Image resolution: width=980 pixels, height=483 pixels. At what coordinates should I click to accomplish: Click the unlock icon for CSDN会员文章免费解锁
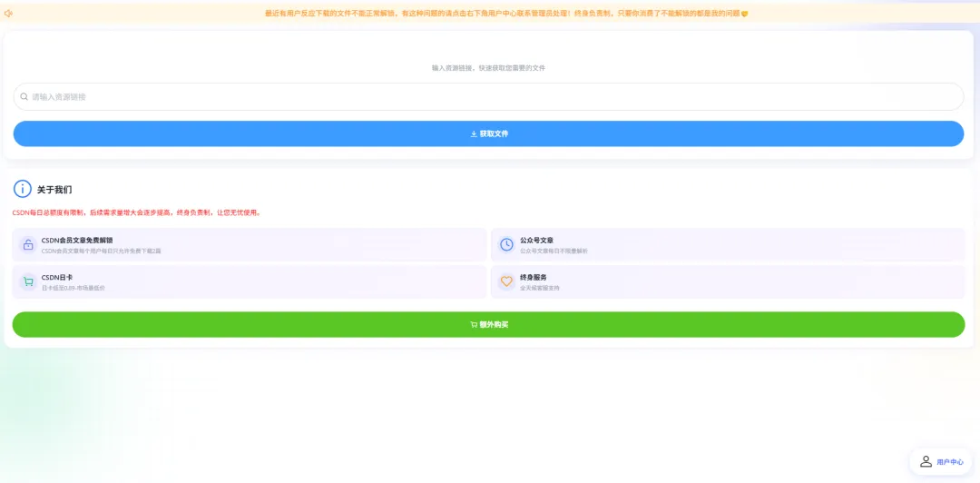click(28, 244)
